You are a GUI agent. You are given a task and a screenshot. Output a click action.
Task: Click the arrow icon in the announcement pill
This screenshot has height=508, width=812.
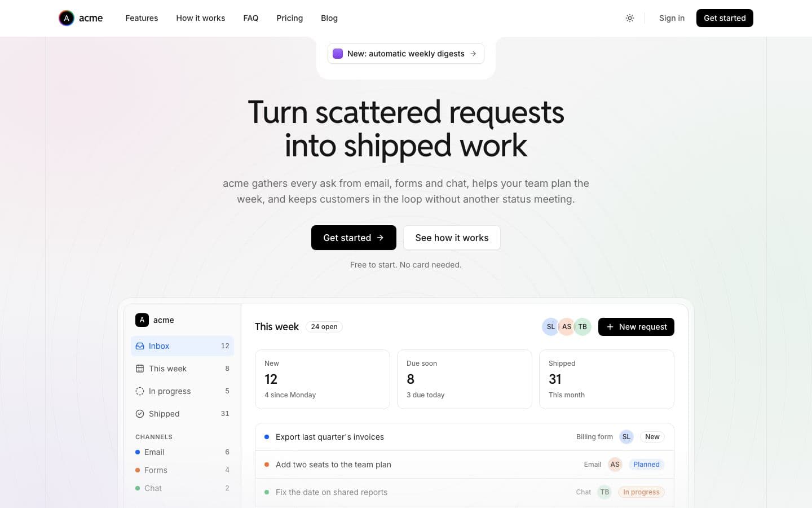[473, 54]
